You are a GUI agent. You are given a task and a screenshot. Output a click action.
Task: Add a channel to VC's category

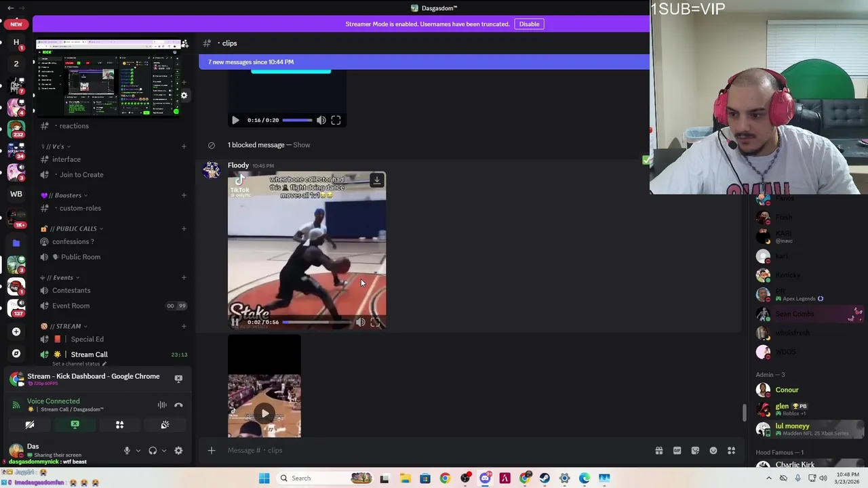[x=184, y=146]
